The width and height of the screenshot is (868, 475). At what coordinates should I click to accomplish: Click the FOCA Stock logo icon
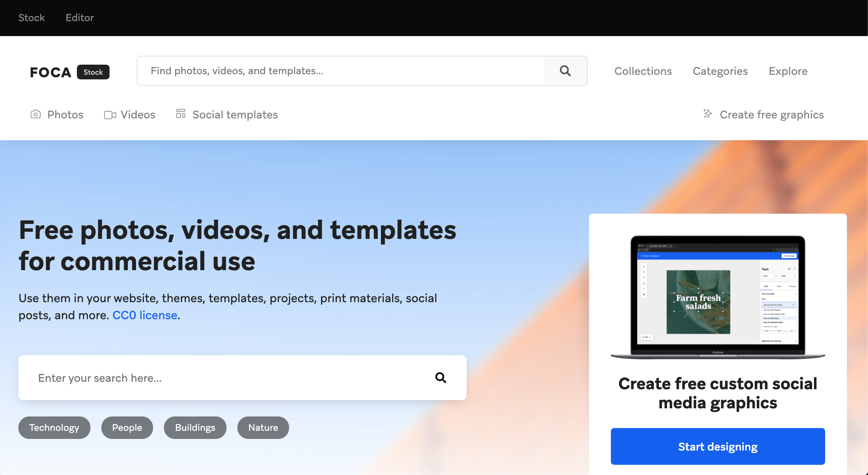pos(70,71)
